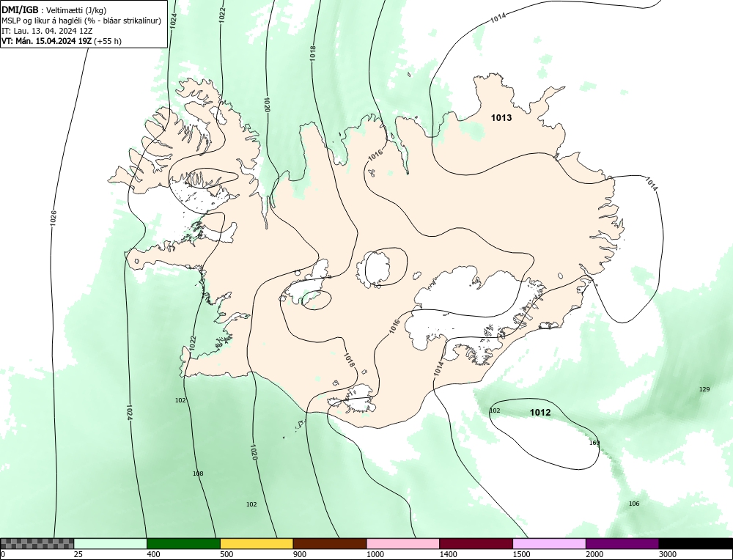Click the brown 900–1000 legend swatch
Image resolution: width=733 pixels, height=560 pixels.
tap(330, 543)
